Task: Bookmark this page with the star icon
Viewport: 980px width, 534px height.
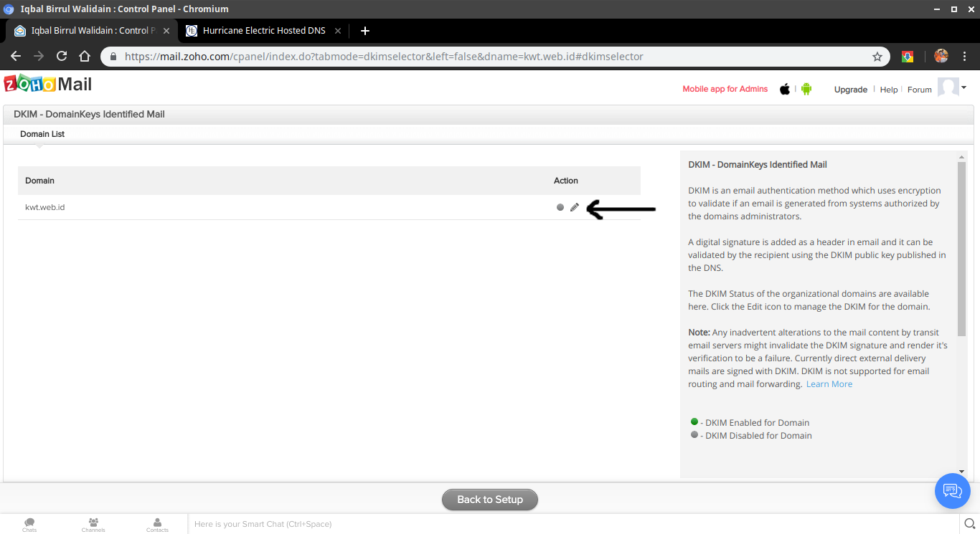Action: tap(877, 57)
